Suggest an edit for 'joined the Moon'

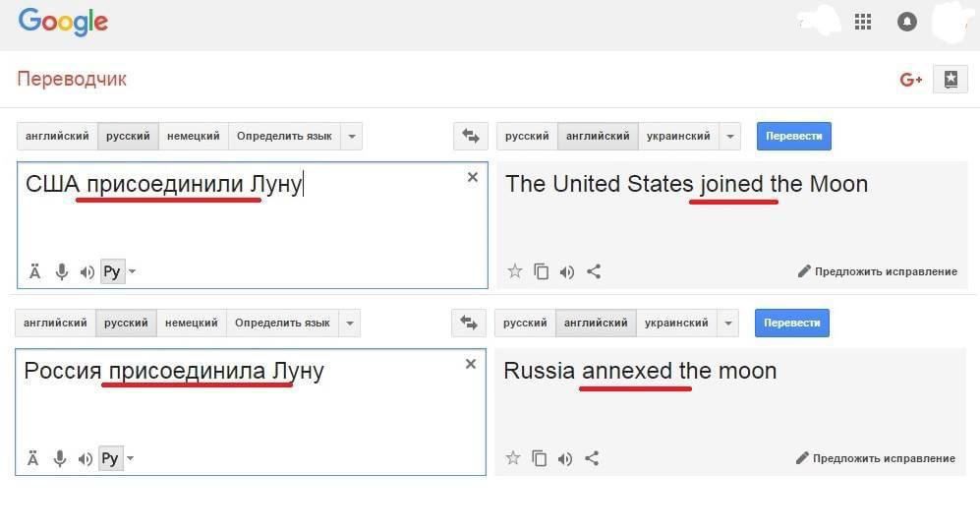(x=878, y=271)
